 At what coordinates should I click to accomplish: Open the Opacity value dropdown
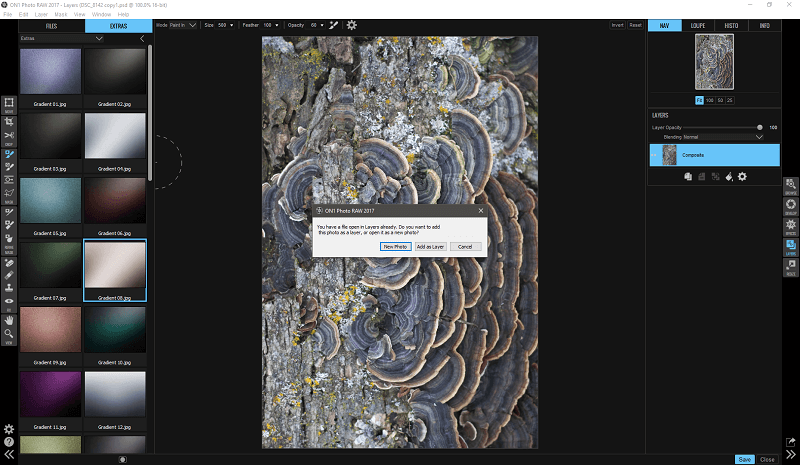[x=317, y=25]
